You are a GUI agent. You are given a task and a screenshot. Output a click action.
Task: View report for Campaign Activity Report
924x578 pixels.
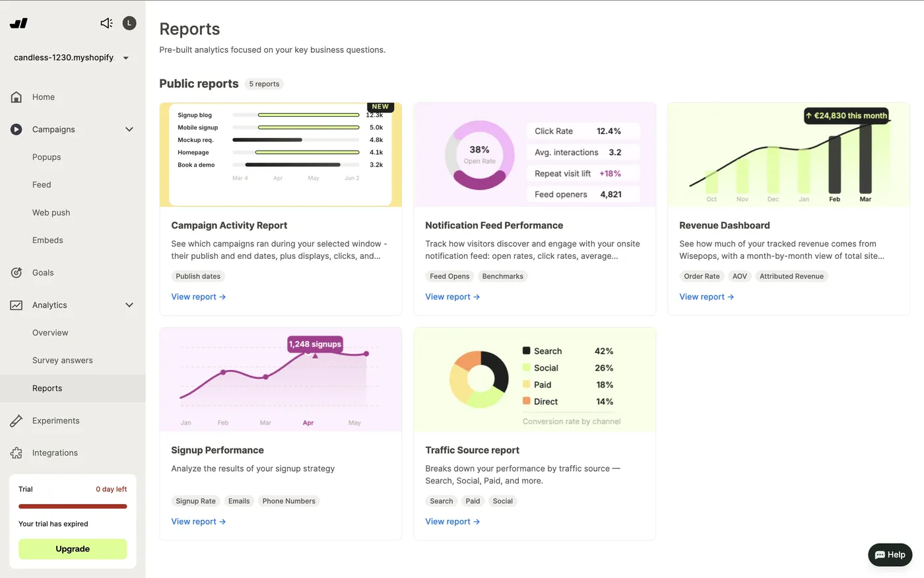(199, 297)
